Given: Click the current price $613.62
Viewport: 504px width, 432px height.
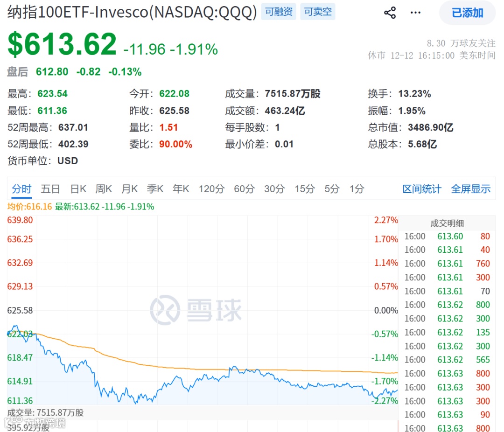Looking at the screenshot, I should pyautogui.click(x=62, y=44).
